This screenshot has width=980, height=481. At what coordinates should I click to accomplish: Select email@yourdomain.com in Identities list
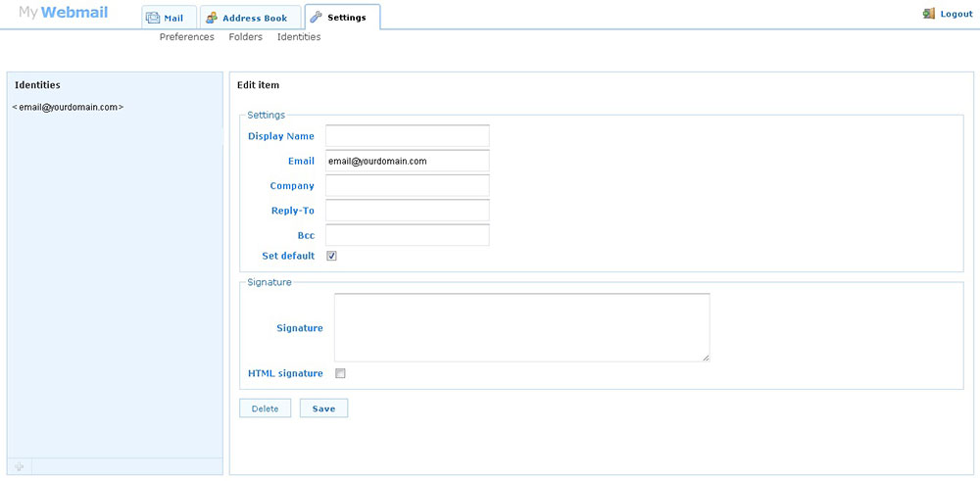68,107
